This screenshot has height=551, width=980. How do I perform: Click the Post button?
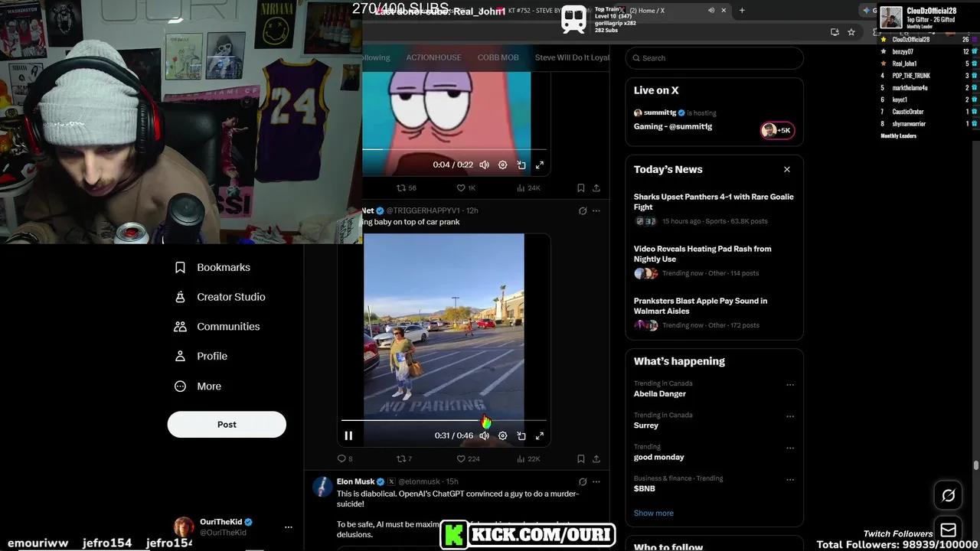[x=227, y=424]
